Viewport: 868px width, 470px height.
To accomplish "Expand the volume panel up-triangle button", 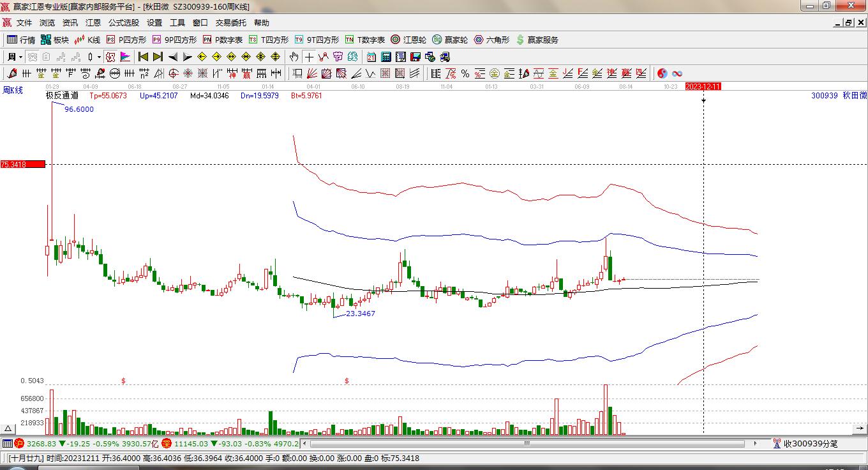I will (x=8, y=428).
